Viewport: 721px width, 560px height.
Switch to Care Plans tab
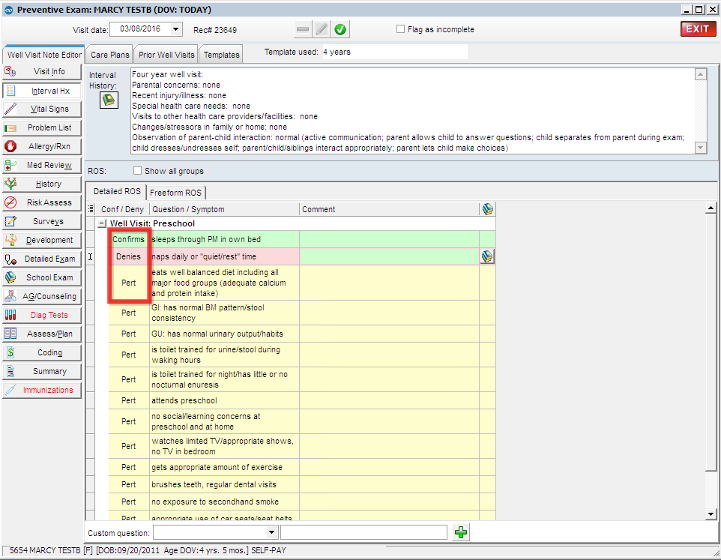[x=109, y=55]
